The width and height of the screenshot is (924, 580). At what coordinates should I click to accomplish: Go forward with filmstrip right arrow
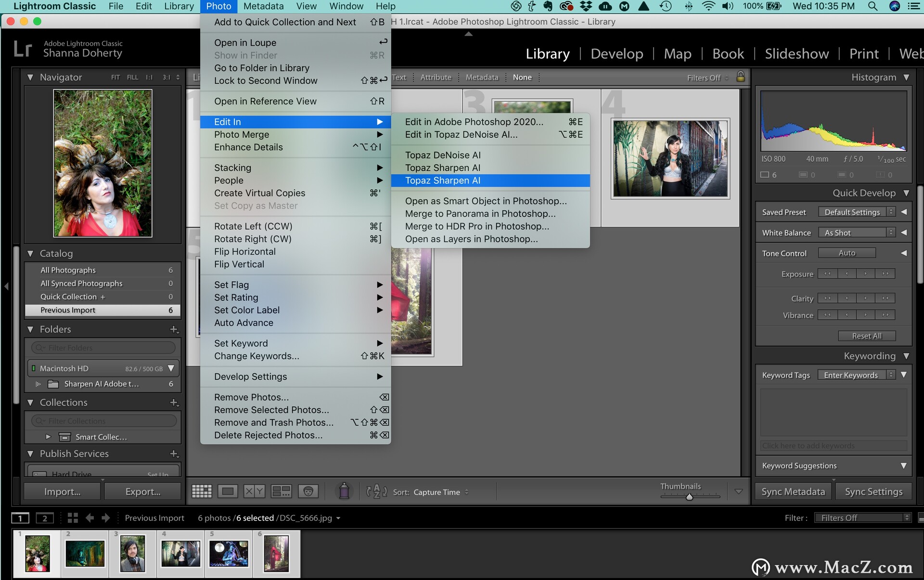pos(106,518)
